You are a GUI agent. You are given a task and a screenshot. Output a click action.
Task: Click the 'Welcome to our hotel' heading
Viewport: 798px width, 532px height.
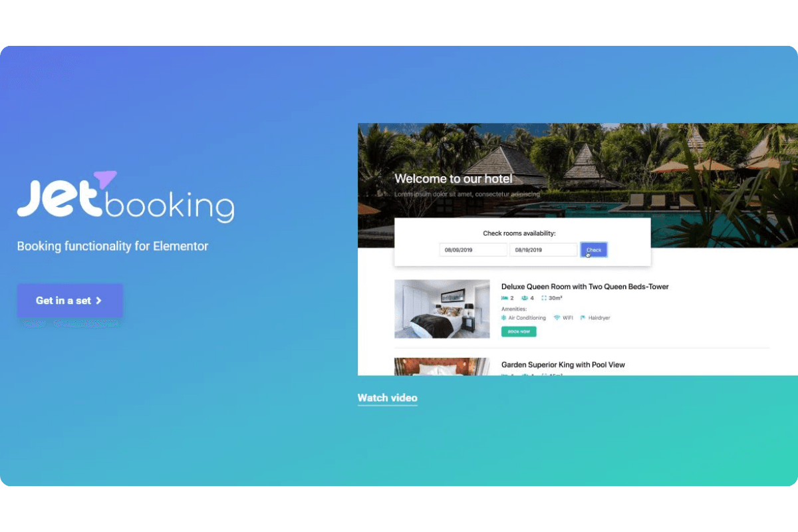click(x=454, y=178)
